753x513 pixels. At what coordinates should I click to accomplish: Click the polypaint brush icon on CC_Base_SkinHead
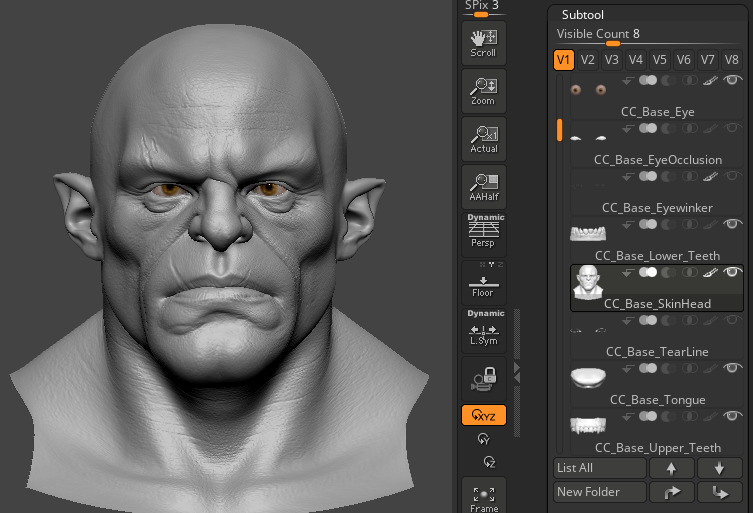710,272
